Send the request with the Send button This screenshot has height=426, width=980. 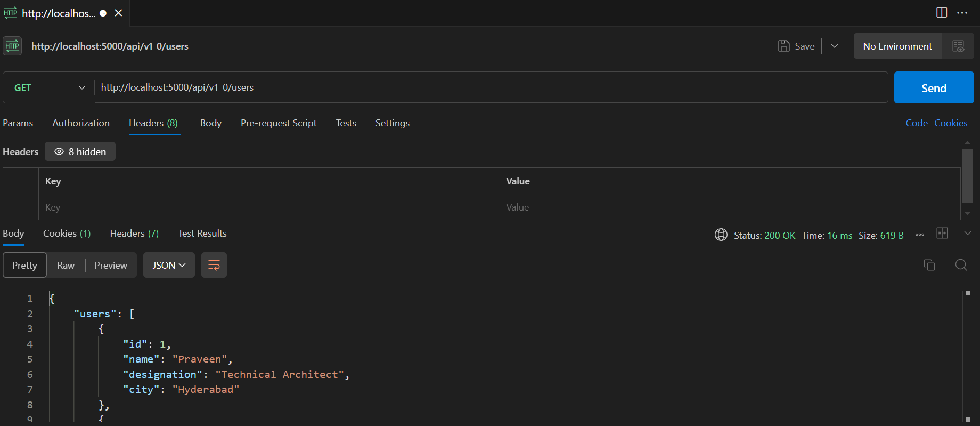click(x=934, y=87)
